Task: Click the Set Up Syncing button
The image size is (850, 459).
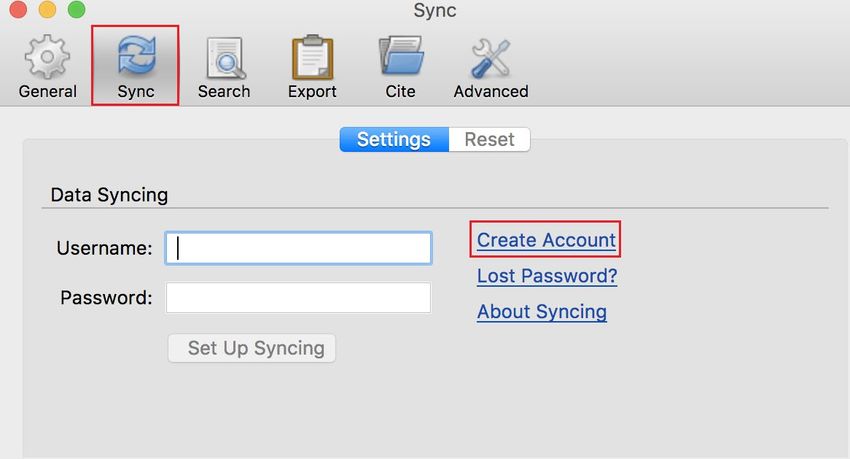Action: [252, 348]
